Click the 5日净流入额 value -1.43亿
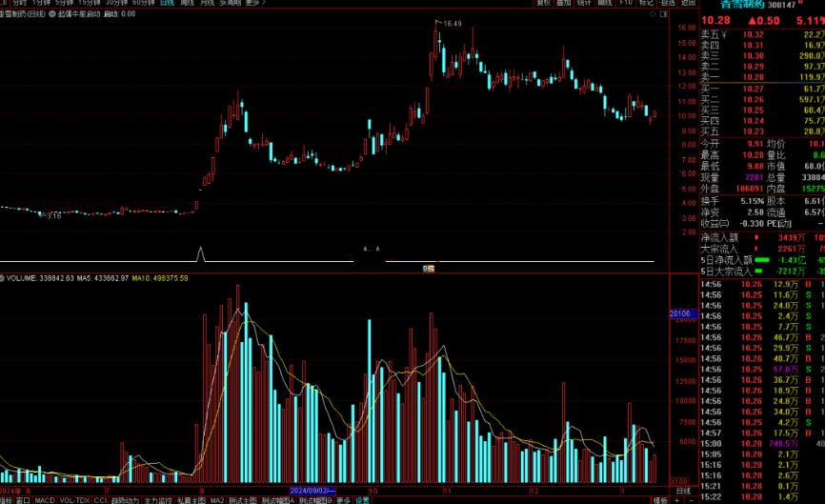 point(793,260)
